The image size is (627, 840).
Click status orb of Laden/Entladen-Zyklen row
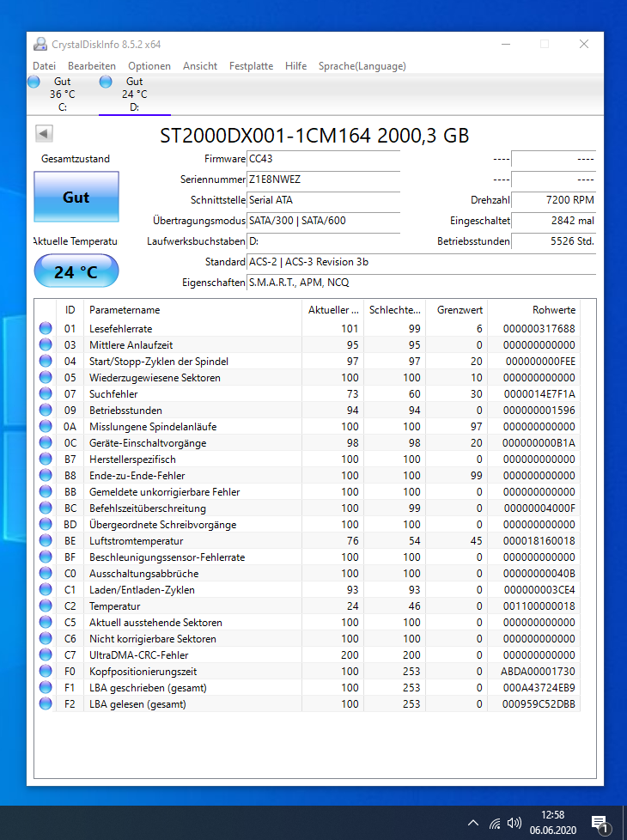(x=46, y=590)
